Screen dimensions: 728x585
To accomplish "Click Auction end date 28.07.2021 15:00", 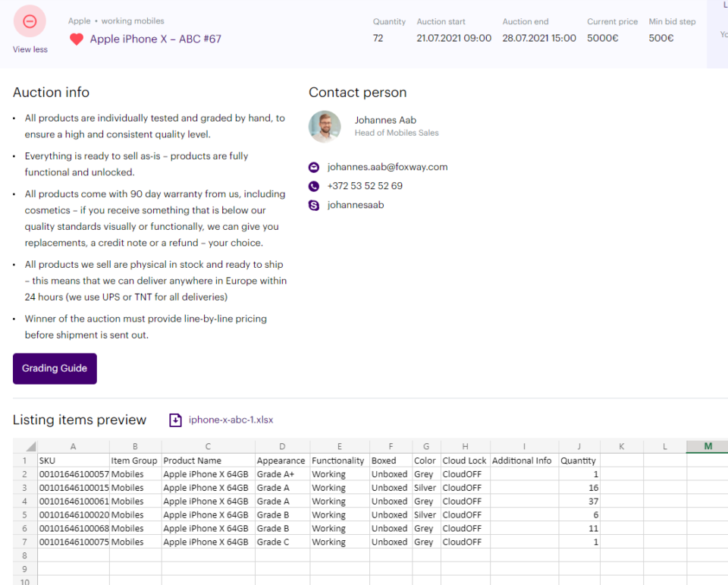I will 539,38.
